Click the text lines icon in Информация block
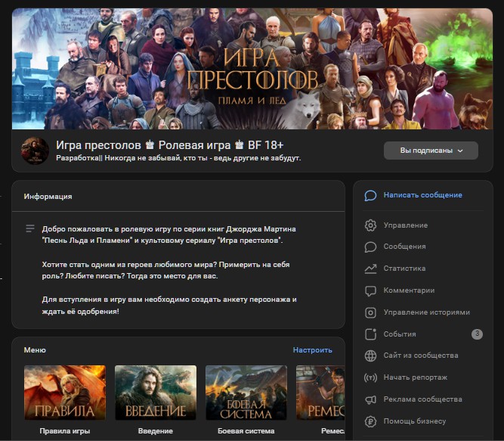Viewport: 504px width, 441px height. (x=30, y=228)
